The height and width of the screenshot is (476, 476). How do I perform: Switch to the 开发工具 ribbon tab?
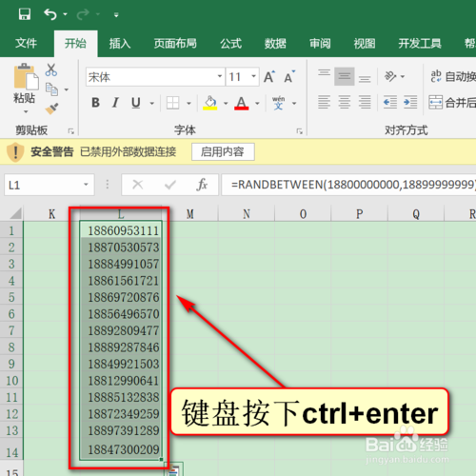click(420, 44)
